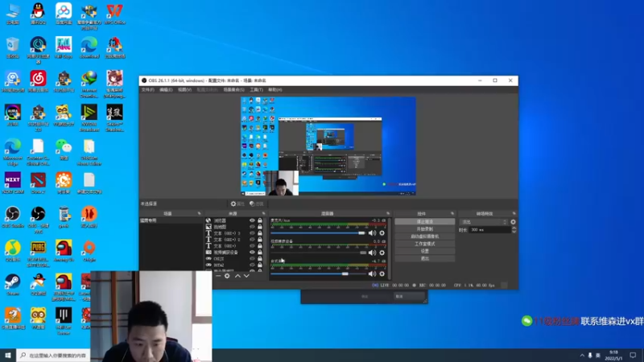Open the AURA desktop shortcut
The height and width of the screenshot is (362, 644).
(13, 115)
